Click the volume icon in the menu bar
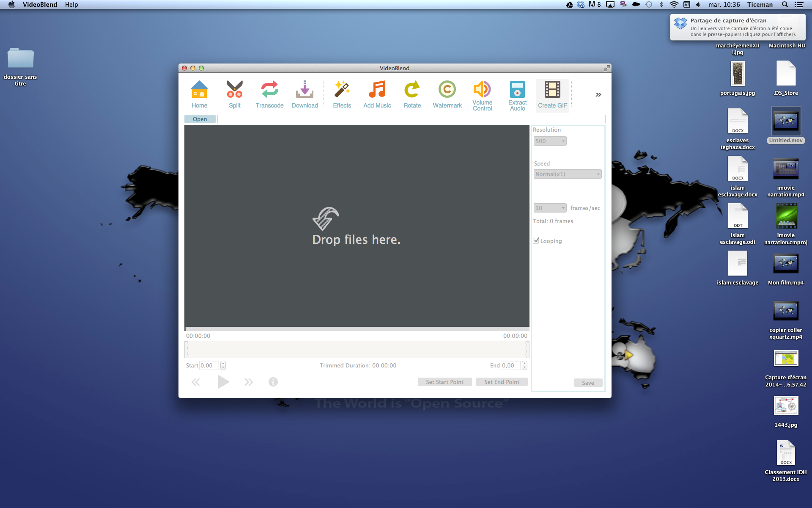Viewport: 812px width, 508px height. click(698, 4)
